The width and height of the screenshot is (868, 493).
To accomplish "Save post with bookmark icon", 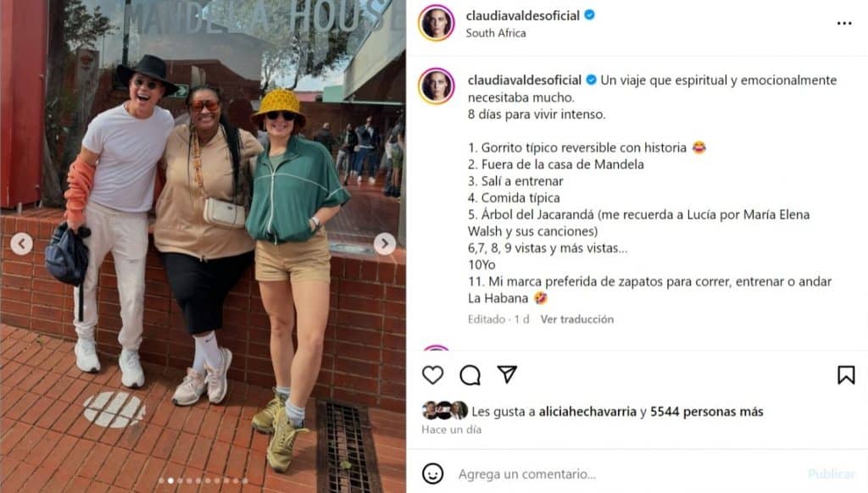I will click(x=846, y=375).
